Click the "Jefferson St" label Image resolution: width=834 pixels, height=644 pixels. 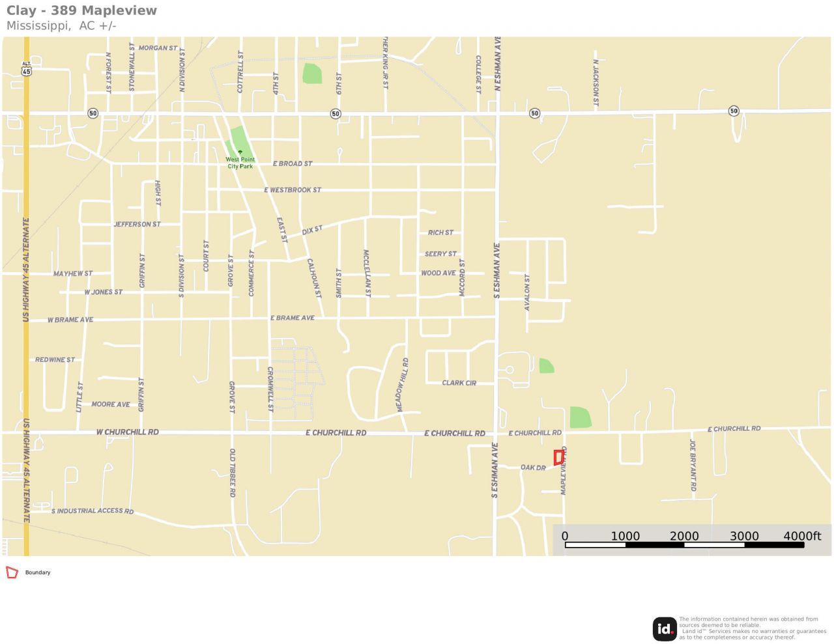(137, 225)
